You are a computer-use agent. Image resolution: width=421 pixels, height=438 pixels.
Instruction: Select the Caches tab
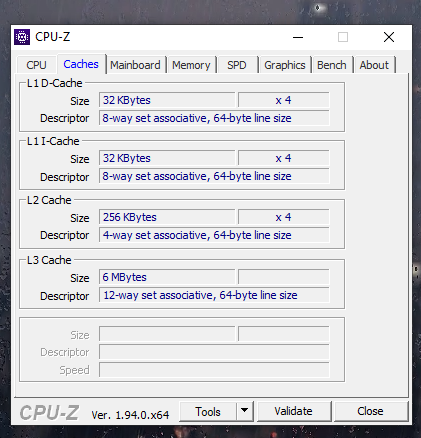(81, 64)
